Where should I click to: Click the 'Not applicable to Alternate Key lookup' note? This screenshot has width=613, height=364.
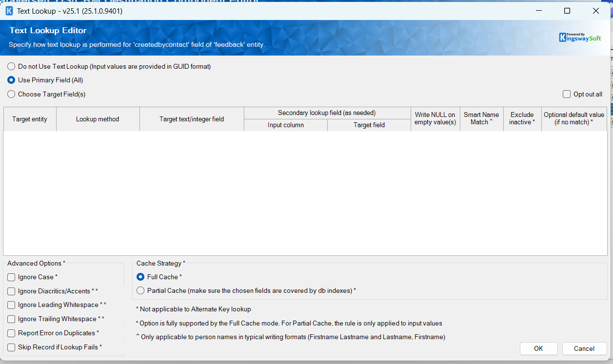coord(194,309)
